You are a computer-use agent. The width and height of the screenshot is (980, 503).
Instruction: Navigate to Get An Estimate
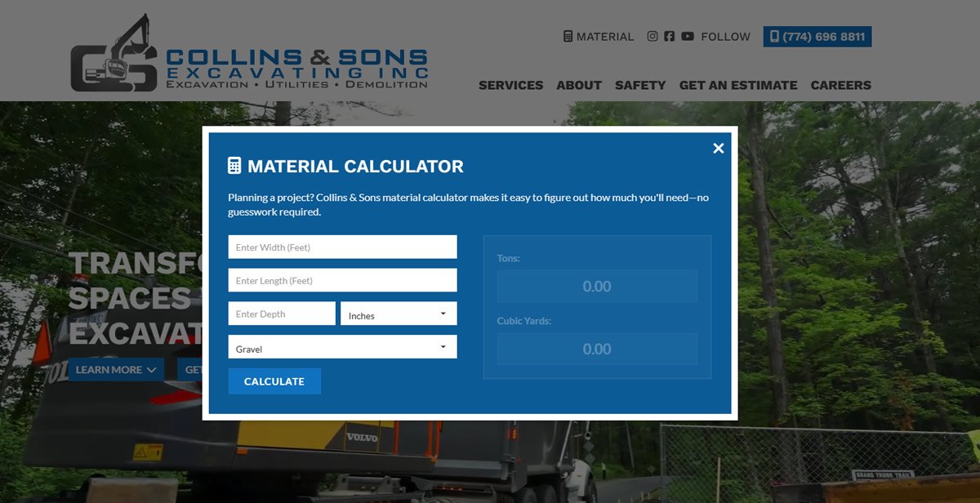[738, 85]
